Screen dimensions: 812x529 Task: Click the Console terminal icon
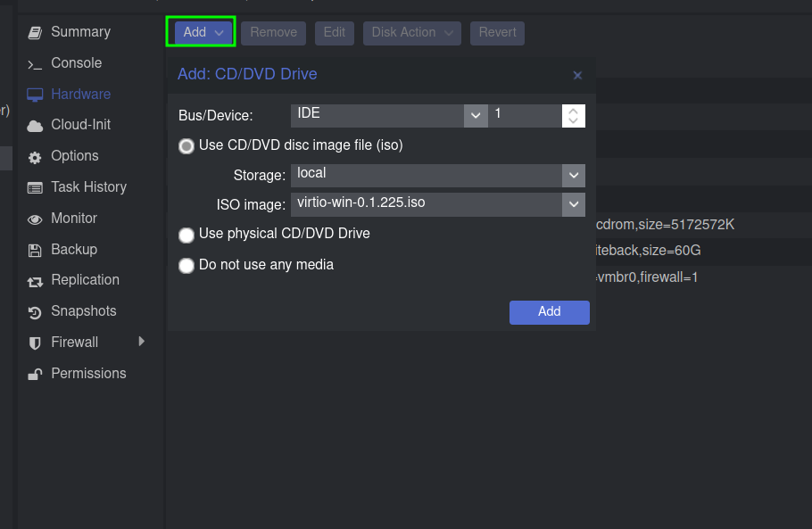tap(35, 64)
